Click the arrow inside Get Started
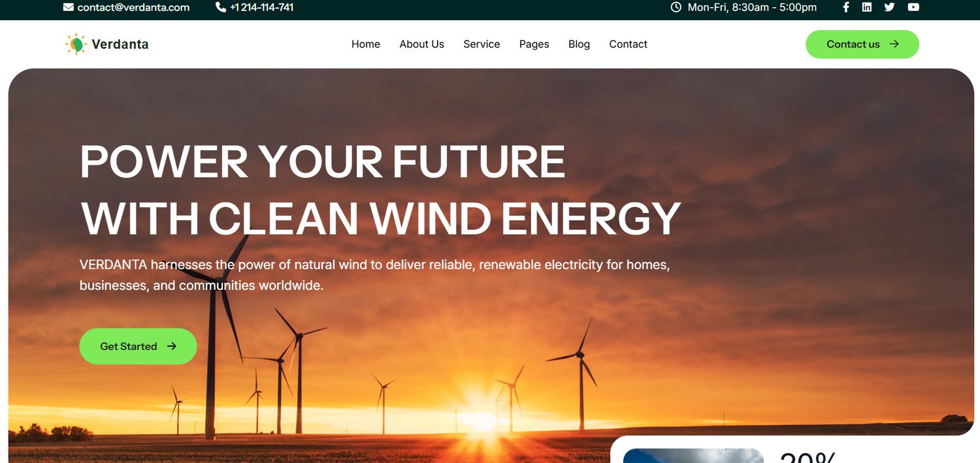Image resolution: width=980 pixels, height=463 pixels. pos(172,346)
